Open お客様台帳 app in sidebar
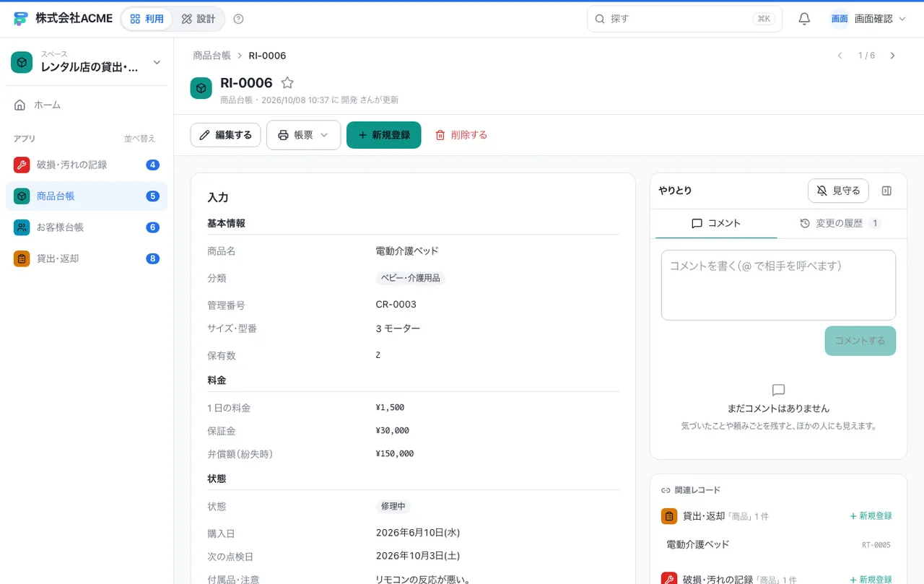 coord(87,227)
